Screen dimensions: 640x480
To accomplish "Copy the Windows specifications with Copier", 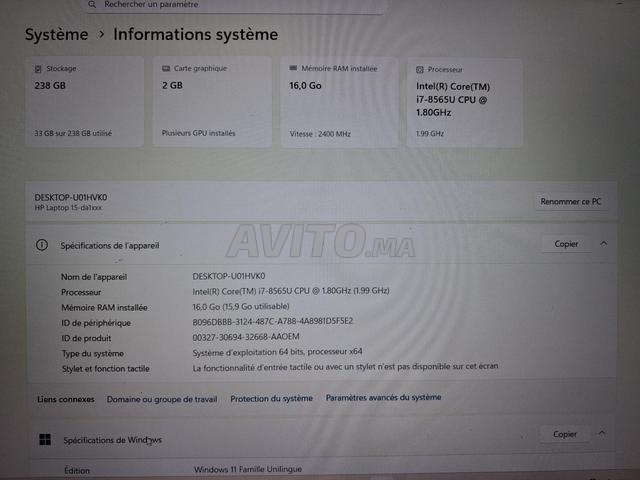I will [x=565, y=434].
